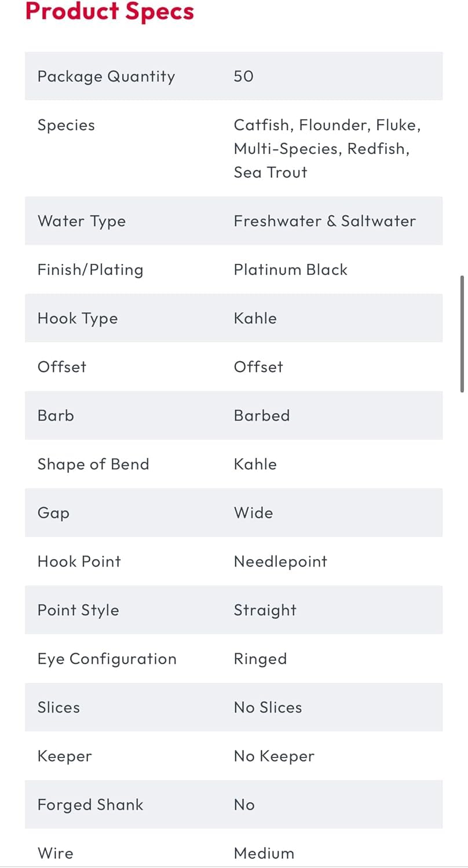The image size is (468, 868).
Task: Select the Shape of Bend label
Action: tap(93, 465)
